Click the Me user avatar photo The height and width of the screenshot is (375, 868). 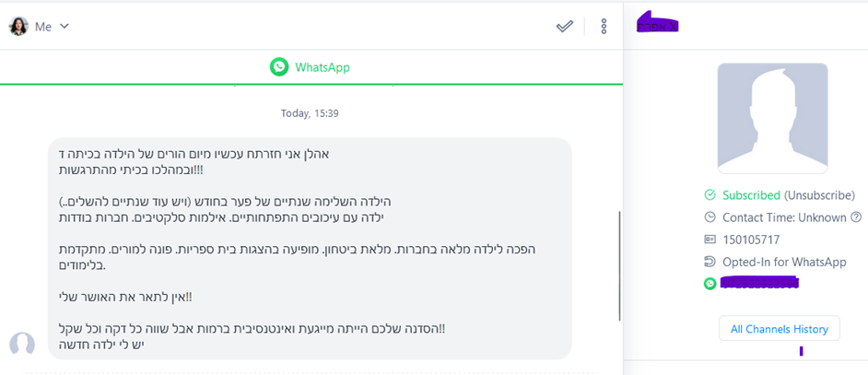(18, 27)
